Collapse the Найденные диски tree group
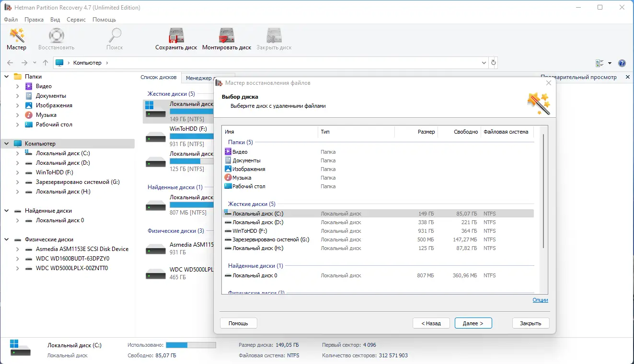The height and width of the screenshot is (364, 634). point(7,211)
